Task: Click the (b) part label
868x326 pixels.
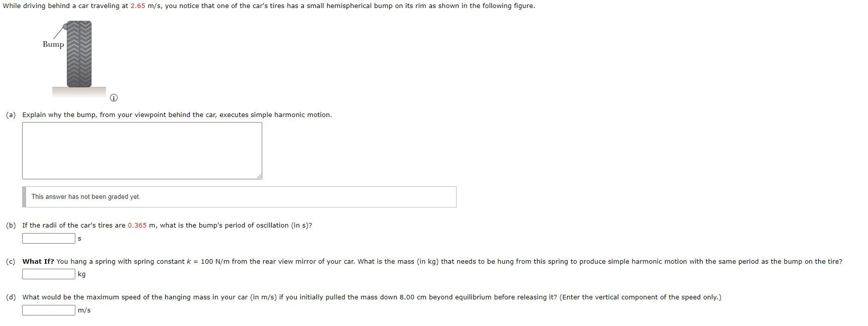Action: (11, 226)
